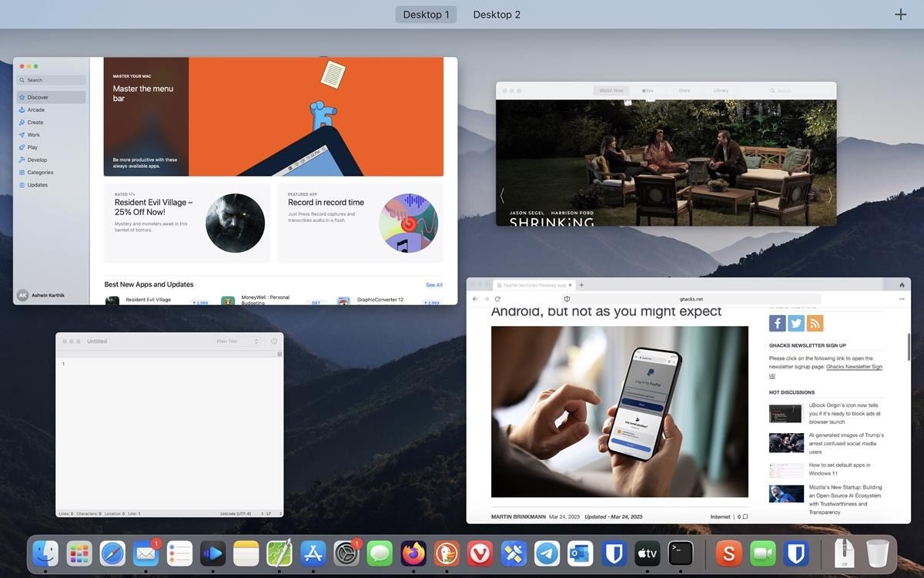Image resolution: width=924 pixels, height=578 pixels.
Task: Open Apple TV from the Dock
Action: tap(648, 553)
